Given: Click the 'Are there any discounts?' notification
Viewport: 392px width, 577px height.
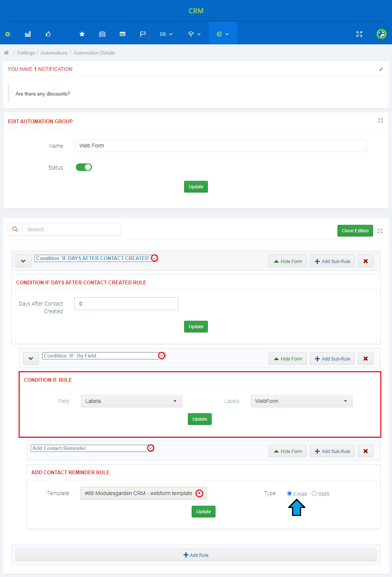Looking at the screenshot, I should (43, 94).
